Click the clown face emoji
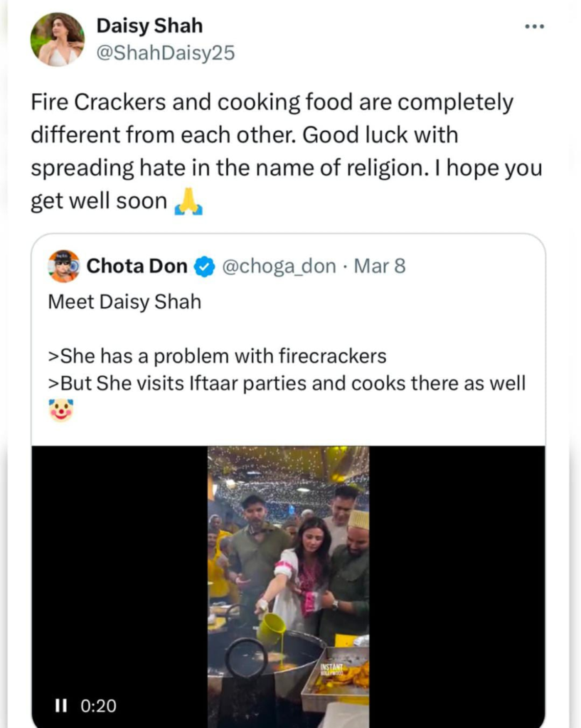 coord(61,410)
